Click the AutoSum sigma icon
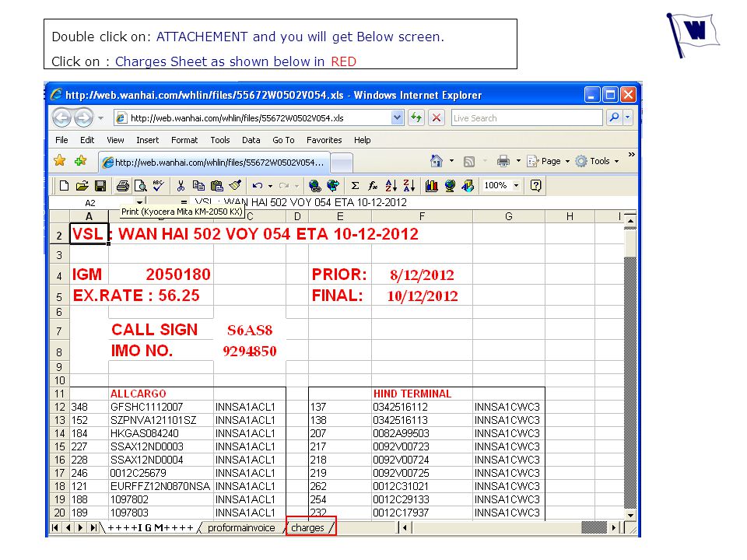 click(355, 186)
